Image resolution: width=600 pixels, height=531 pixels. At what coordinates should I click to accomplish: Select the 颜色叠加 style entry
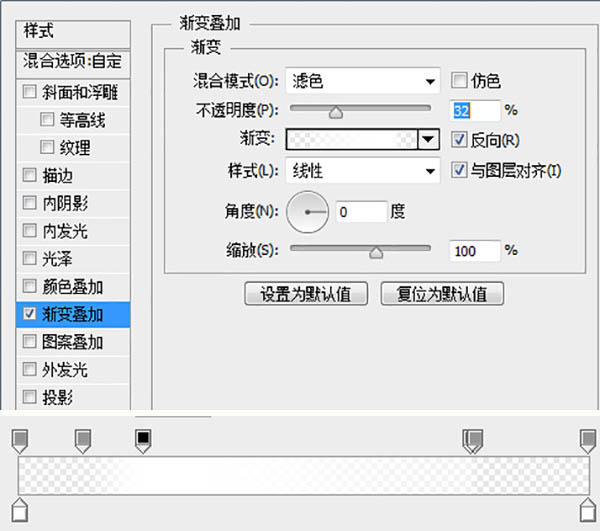tap(73, 286)
